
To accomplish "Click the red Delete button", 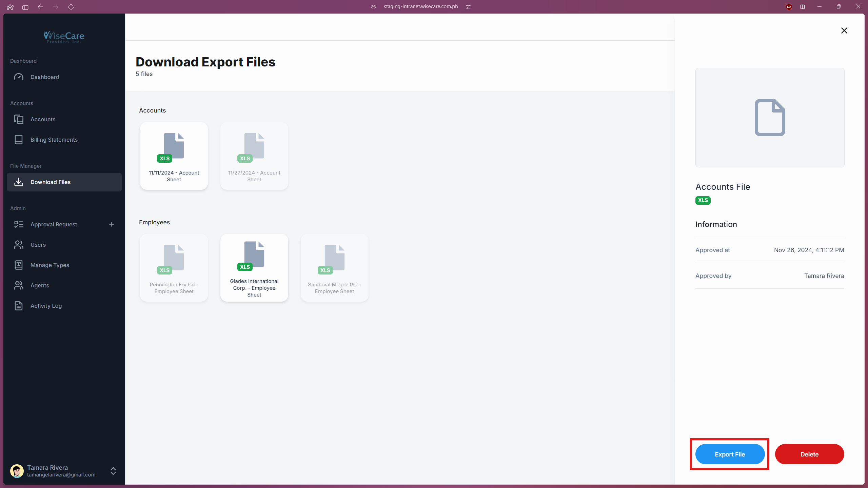I will coord(809,454).
